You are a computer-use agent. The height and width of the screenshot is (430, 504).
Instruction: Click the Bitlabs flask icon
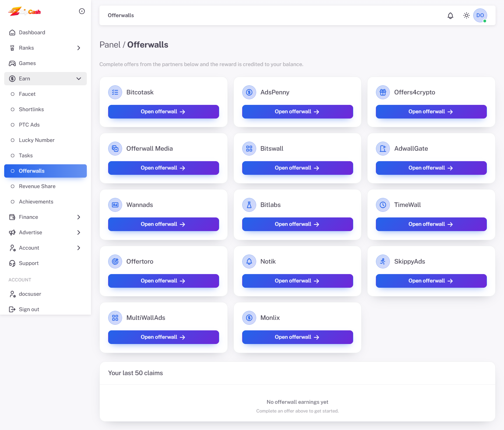[249, 205]
